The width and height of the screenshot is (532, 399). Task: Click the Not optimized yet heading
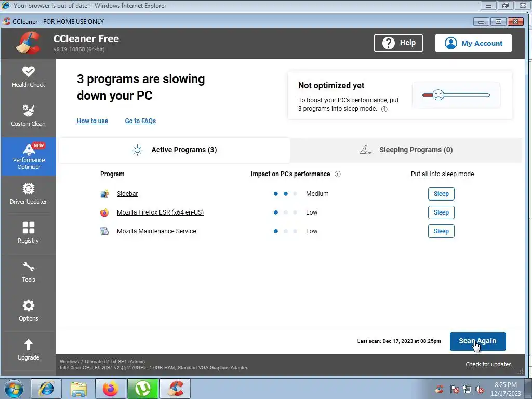point(331,86)
